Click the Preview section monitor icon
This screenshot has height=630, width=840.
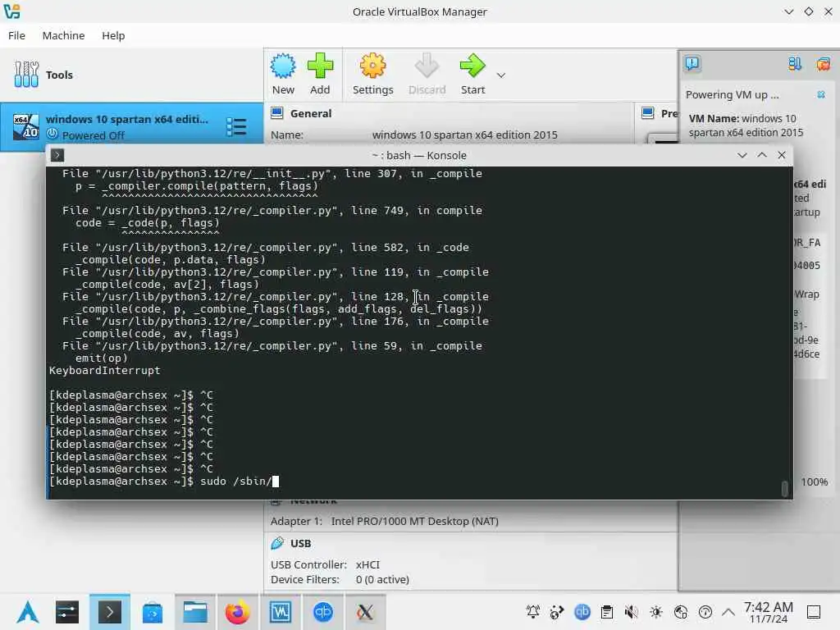click(648, 113)
